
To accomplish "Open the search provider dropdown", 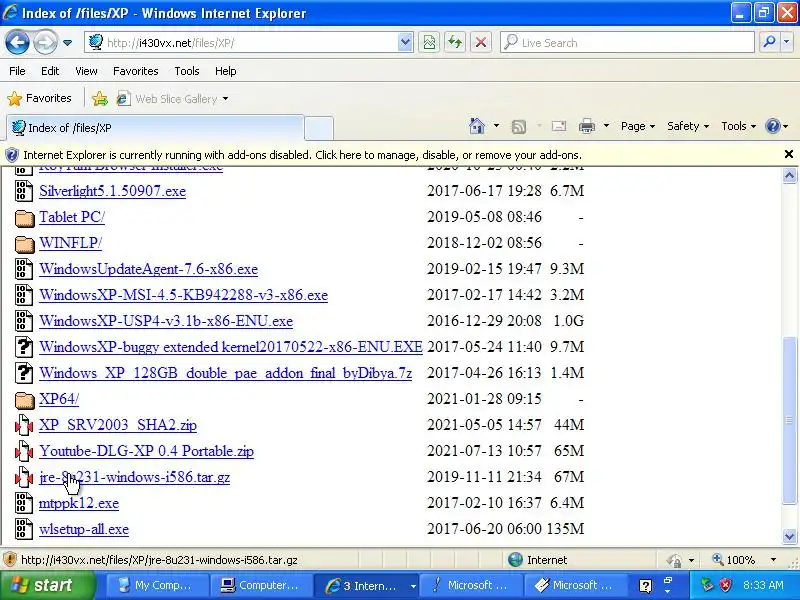I will (787, 42).
